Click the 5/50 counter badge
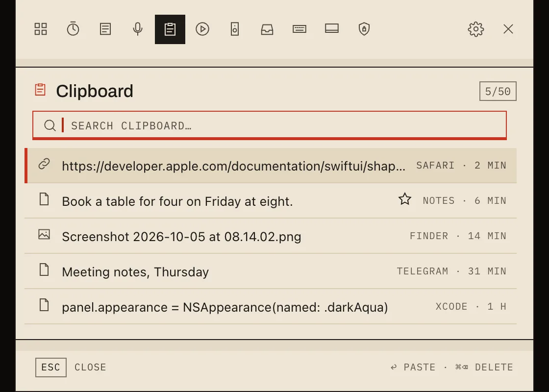Viewport: 549px width, 392px height. click(x=498, y=91)
